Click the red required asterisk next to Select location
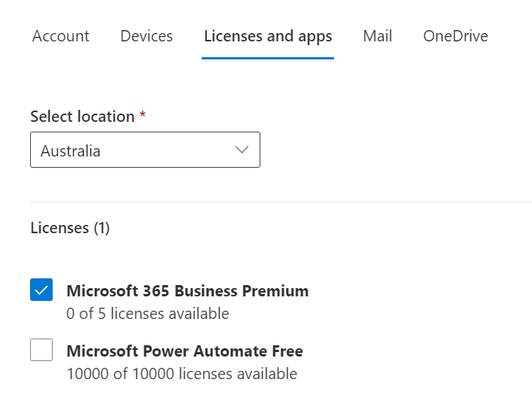 pos(143,114)
